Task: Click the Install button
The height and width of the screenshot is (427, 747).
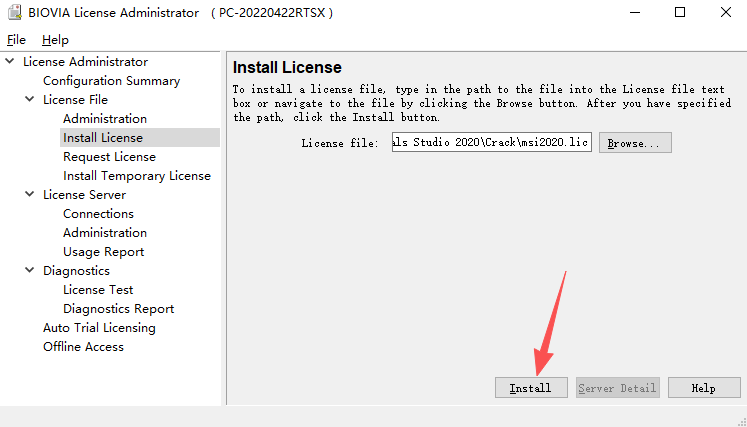Action: tap(531, 388)
